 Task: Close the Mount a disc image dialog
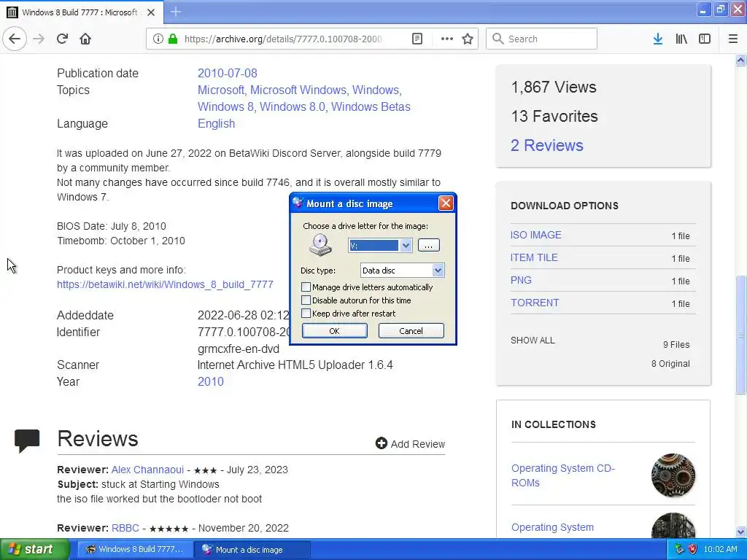[446, 203]
